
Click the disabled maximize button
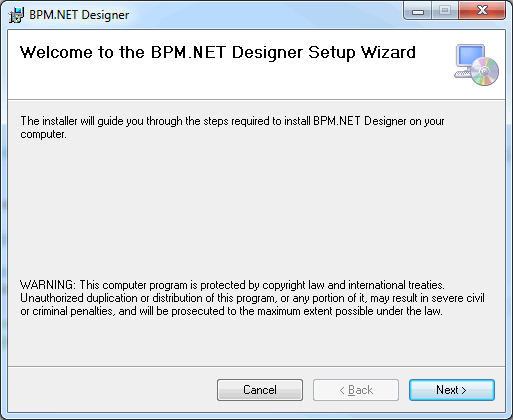pos(445,11)
